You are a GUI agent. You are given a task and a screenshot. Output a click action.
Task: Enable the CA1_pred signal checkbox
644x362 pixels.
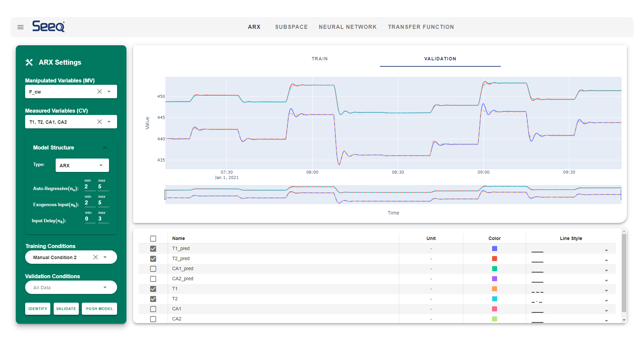(153, 269)
